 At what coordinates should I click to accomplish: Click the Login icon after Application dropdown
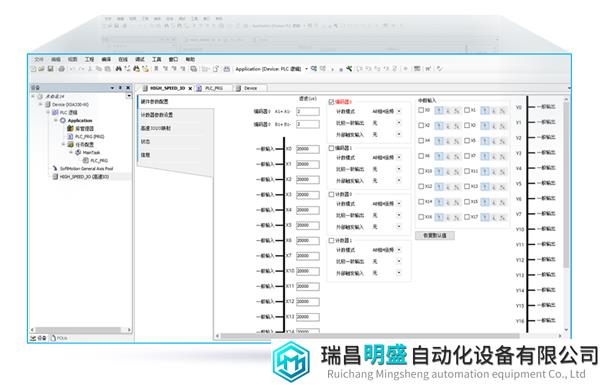314,69
